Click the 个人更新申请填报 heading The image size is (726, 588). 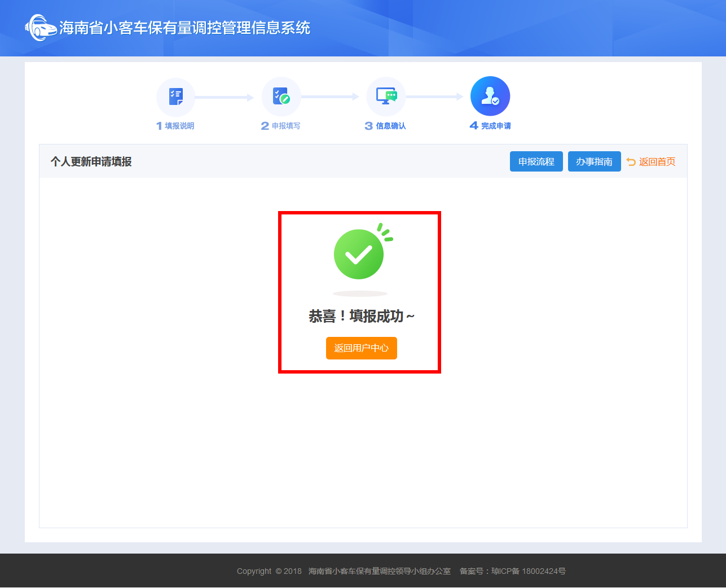(x=91, y=162)
